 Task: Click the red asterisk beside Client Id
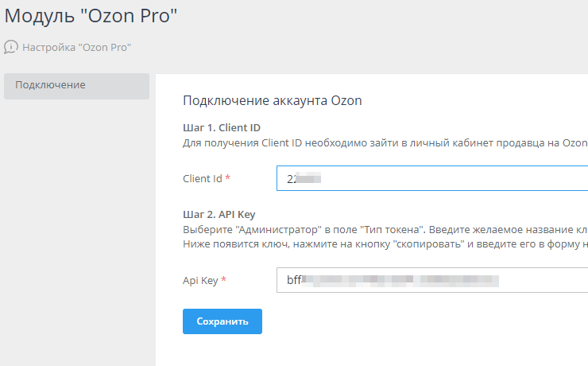[228, 178]
